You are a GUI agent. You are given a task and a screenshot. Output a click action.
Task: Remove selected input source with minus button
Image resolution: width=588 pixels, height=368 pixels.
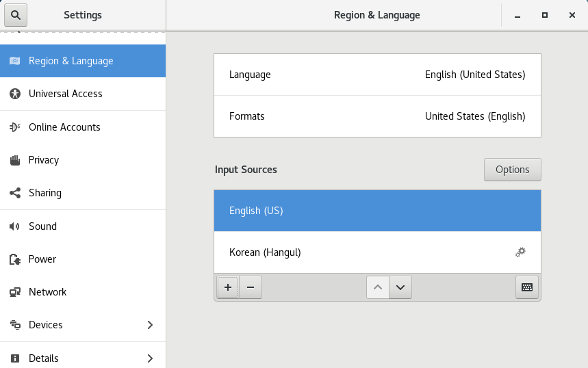[251, 287]
